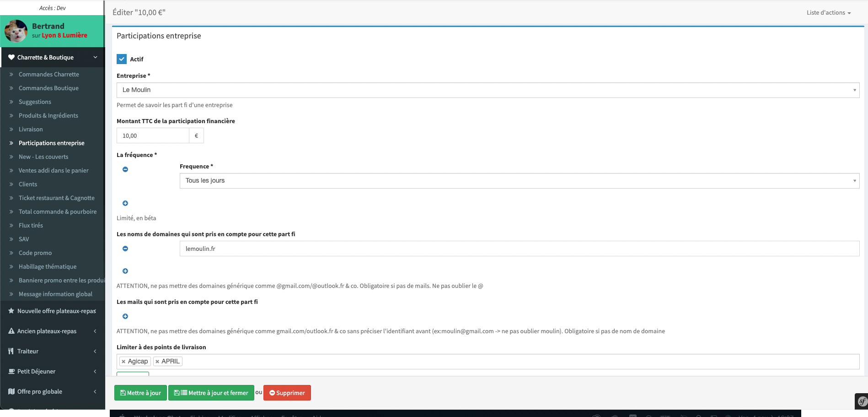The width and height of the screenshot is (868, 417).
Task: Expand the Petit Déjeuner menu
Action: (53, 371)
